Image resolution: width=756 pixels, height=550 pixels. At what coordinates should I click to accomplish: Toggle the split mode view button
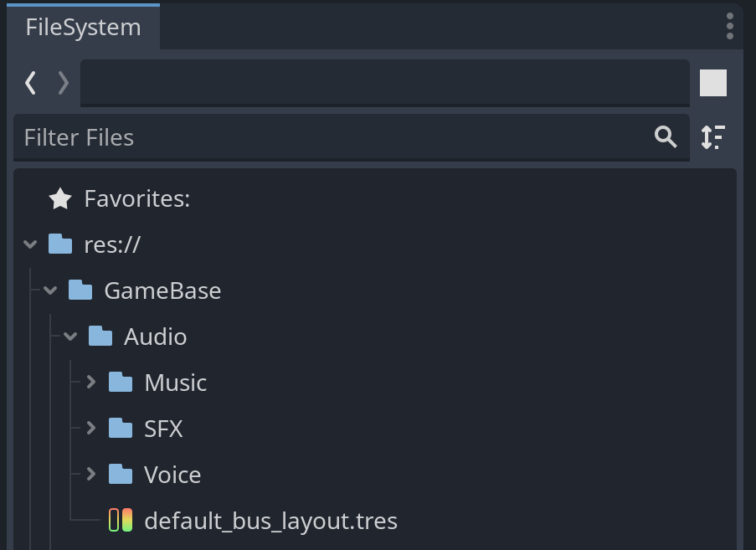(713, 83)
